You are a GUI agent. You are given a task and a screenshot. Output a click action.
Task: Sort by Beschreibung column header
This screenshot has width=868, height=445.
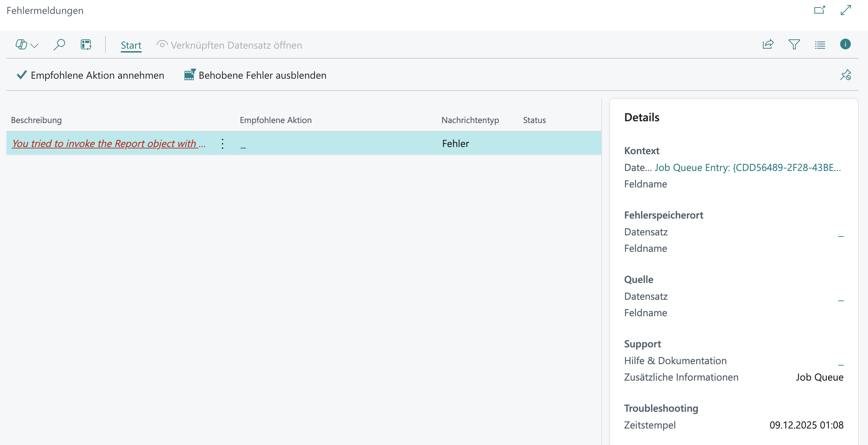pyautogui.click(x=36, y=120)
